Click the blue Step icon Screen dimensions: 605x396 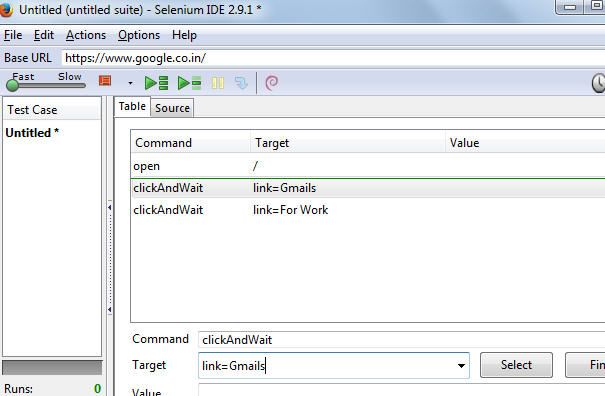241,83
